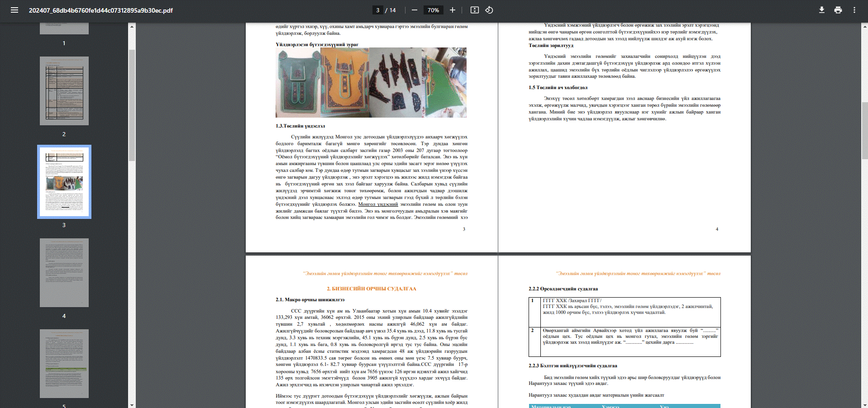The height and width of the screenshot is (408, 868).
Task: Click the thumbnail sidebar scrollbar thumb
Action: (132, 105)
